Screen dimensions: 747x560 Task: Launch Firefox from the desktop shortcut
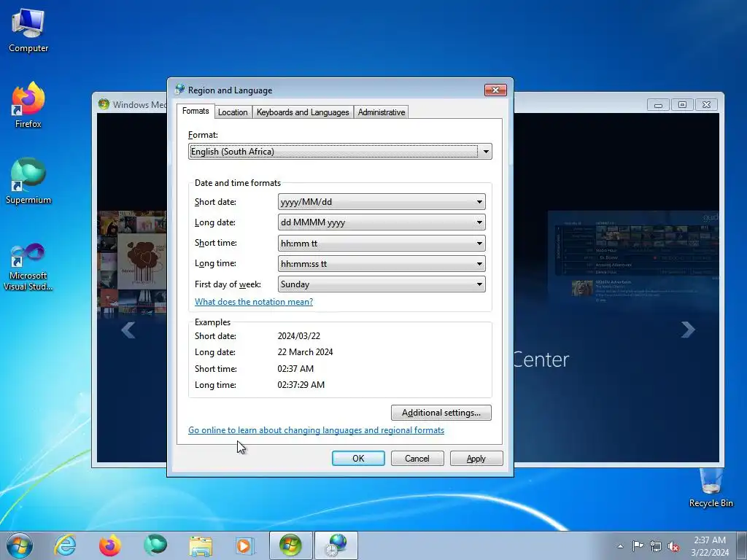pos(28,105)
